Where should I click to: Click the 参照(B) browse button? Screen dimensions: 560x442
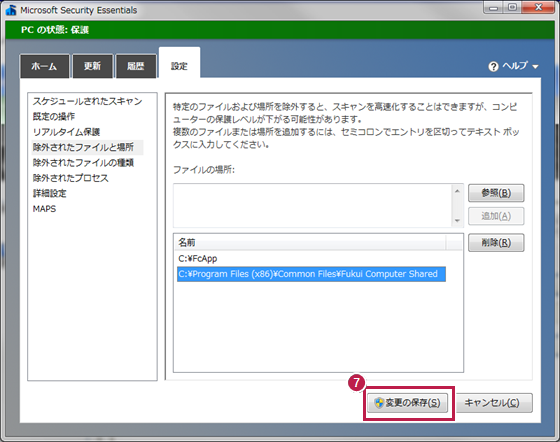[496, 193]
